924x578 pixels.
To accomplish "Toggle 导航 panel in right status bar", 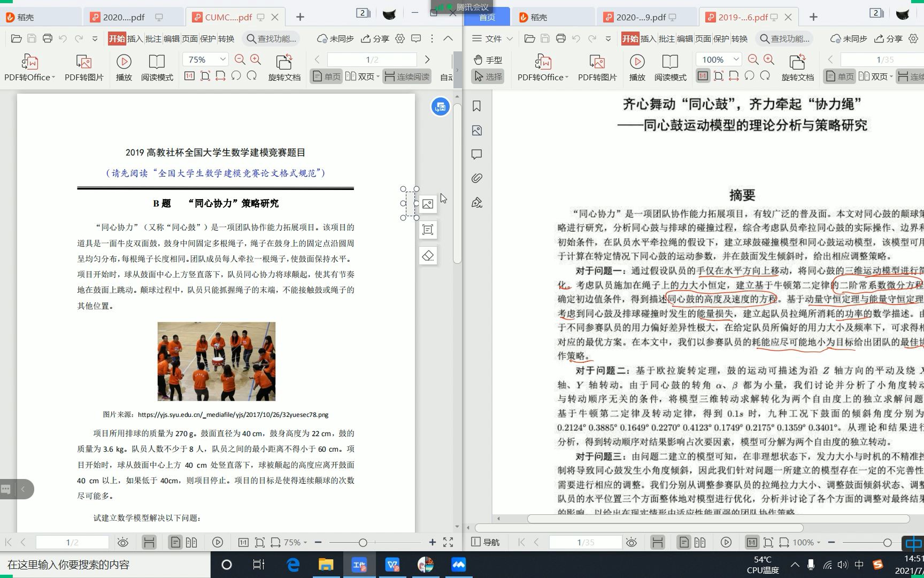I will pos(486,542).
